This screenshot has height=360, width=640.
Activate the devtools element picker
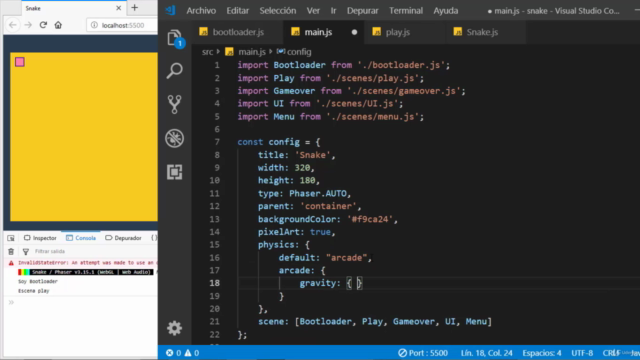[11, 238]
